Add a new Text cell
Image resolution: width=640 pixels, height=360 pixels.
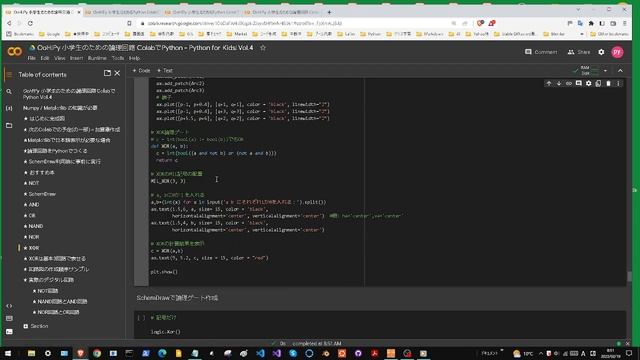point(165,71)
